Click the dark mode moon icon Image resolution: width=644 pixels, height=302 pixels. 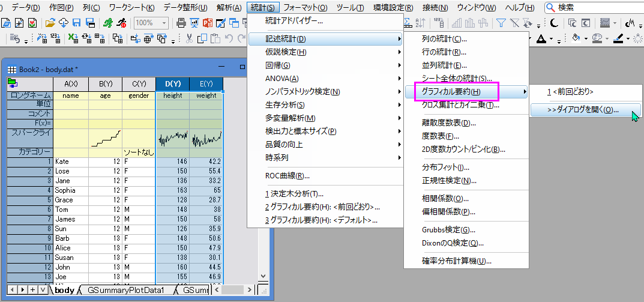click(553, 23)
